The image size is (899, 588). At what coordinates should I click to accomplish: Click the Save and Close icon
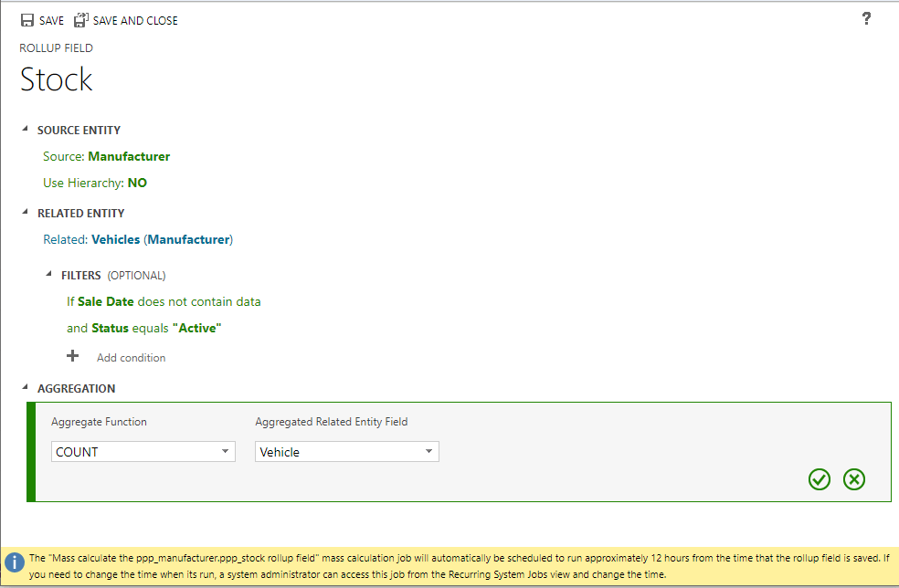coord(81,20)
